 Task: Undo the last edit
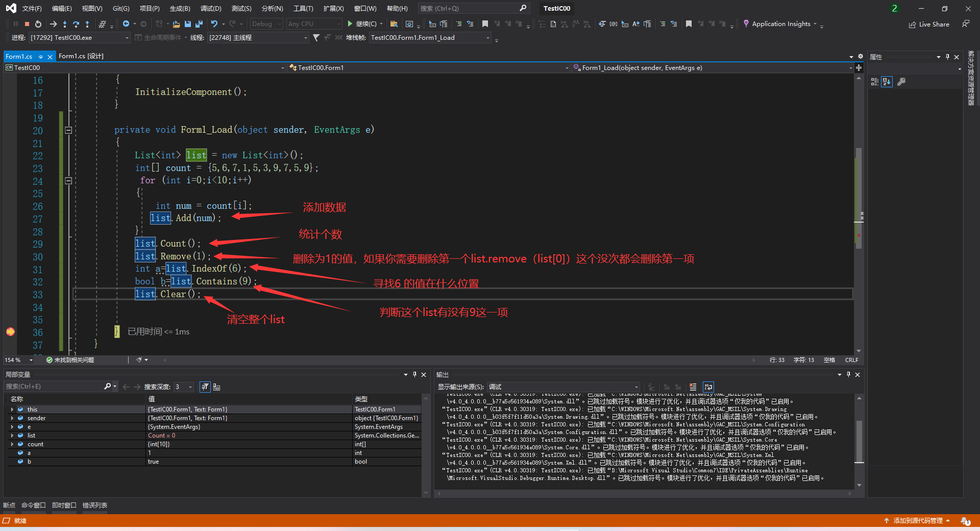click(x=214, y=24)
